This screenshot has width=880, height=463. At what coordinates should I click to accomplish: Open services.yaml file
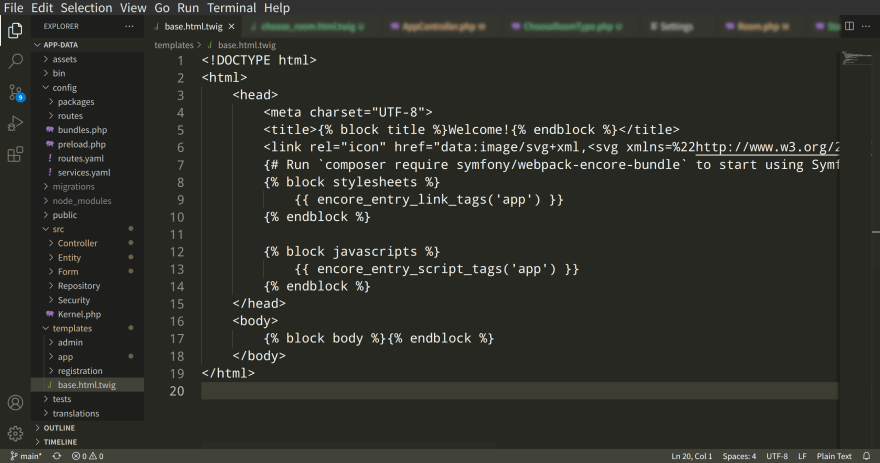coord(84,172)
